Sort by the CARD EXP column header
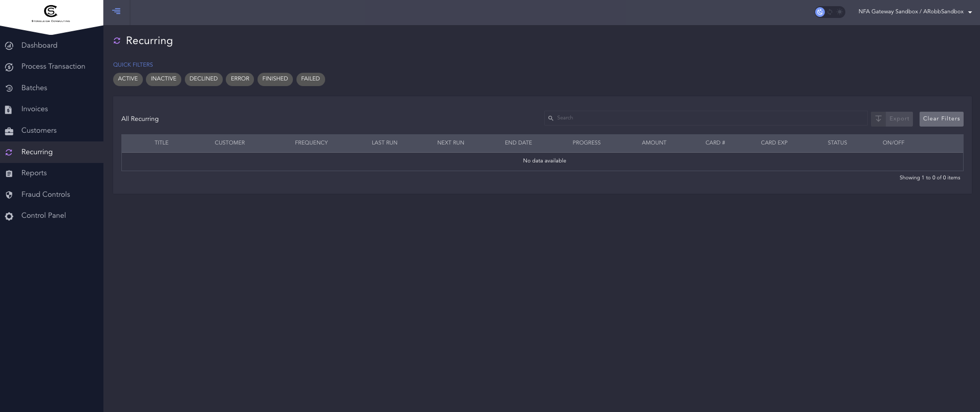The height and width of the screenshot is (412, 980). [x=774, y=143]
